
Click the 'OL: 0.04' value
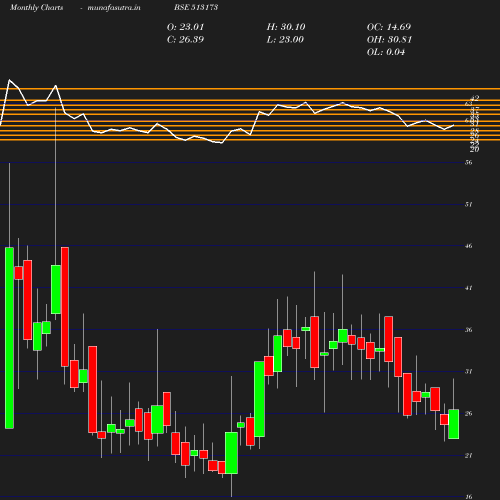coord(386,52)
